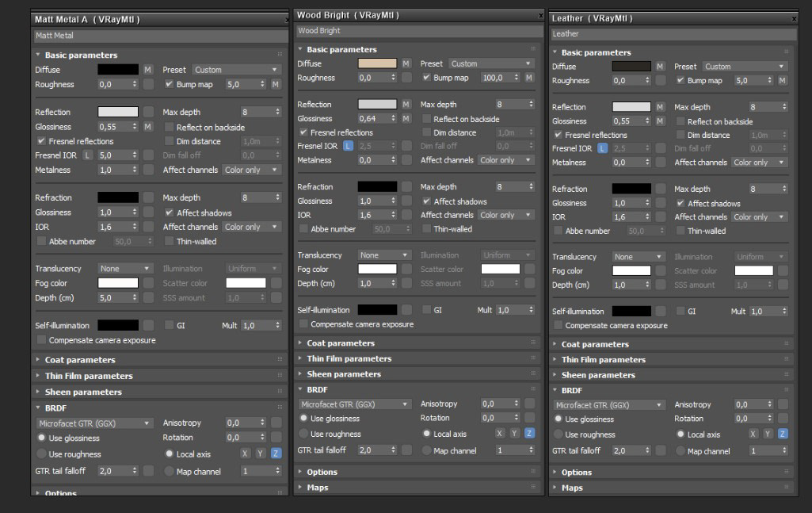Select Z local axis in Wood Bright BRDF
Image resolution: width=812 pixels, height=513 pixels.
529,433
